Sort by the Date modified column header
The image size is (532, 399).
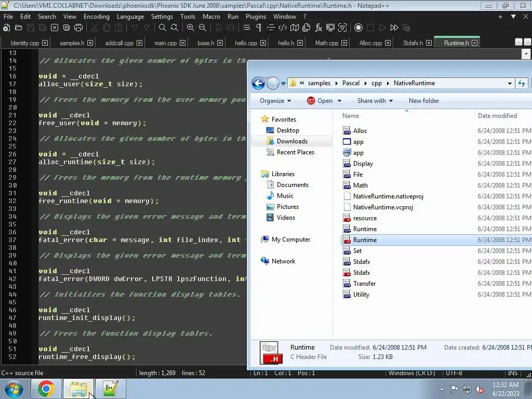pos(503,116)
